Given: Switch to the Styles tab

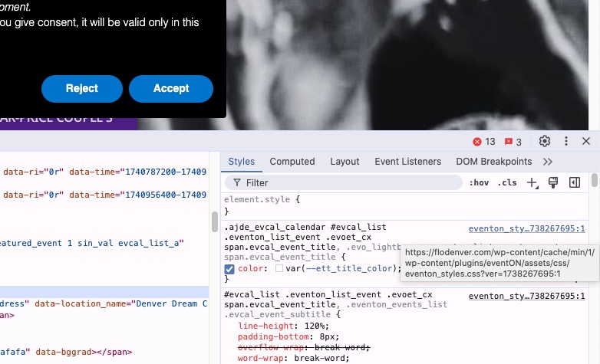Looking at the screenshot, I should coord(242,162).
